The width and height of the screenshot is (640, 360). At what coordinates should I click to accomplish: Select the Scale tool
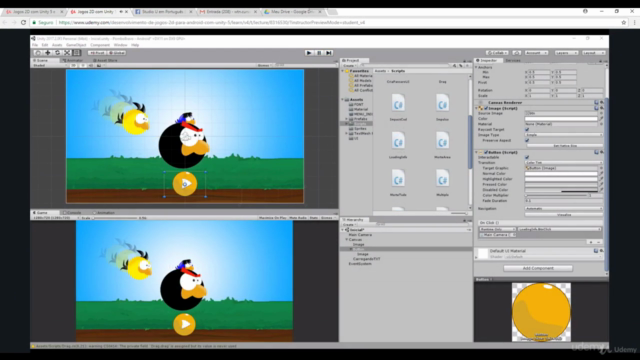tap(67, 53)
